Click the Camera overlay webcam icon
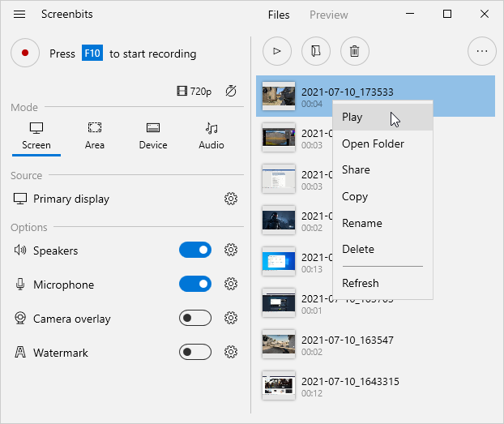504x424 pixels. click(x=20, y=318)
